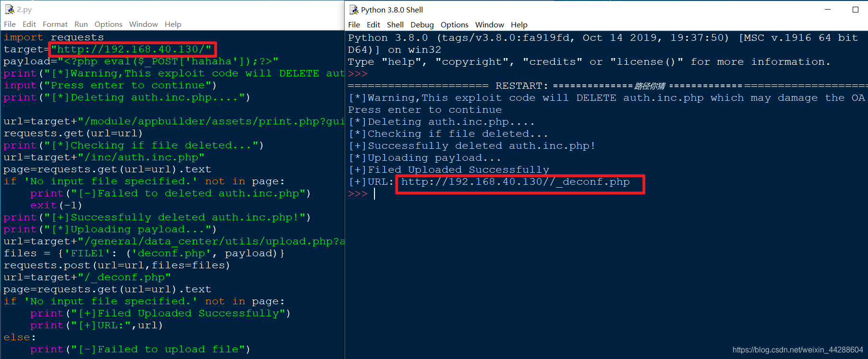Open File menu in 2.py editor
The height and width of the screenshot is (359, 868).
point(10,24)
